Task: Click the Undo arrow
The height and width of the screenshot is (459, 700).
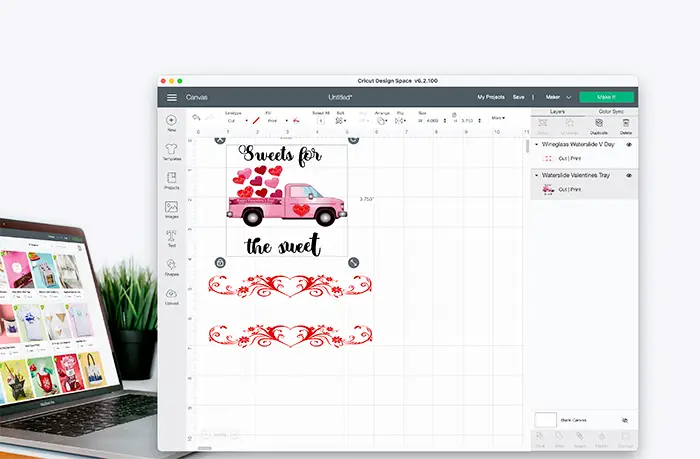Action: click(196, 117)
